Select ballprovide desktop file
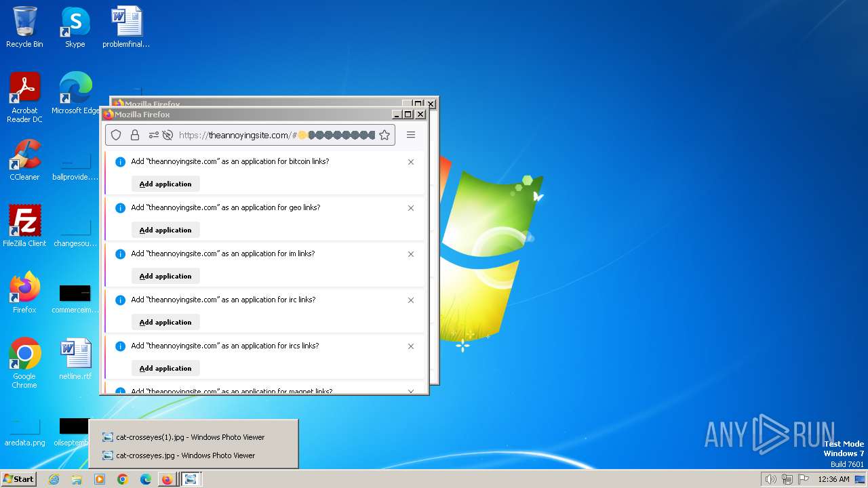Viewport: 868px width, 488px height. [x=75, y=167]
